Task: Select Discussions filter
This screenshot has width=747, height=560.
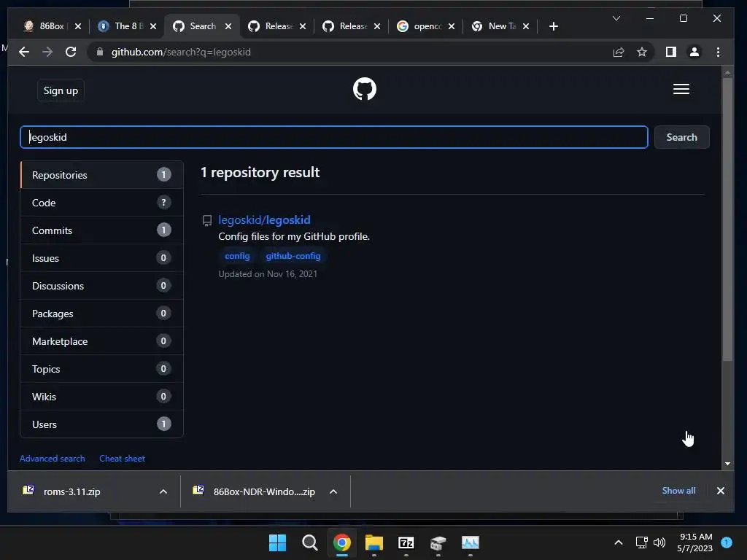Action: tap(101, 286)
